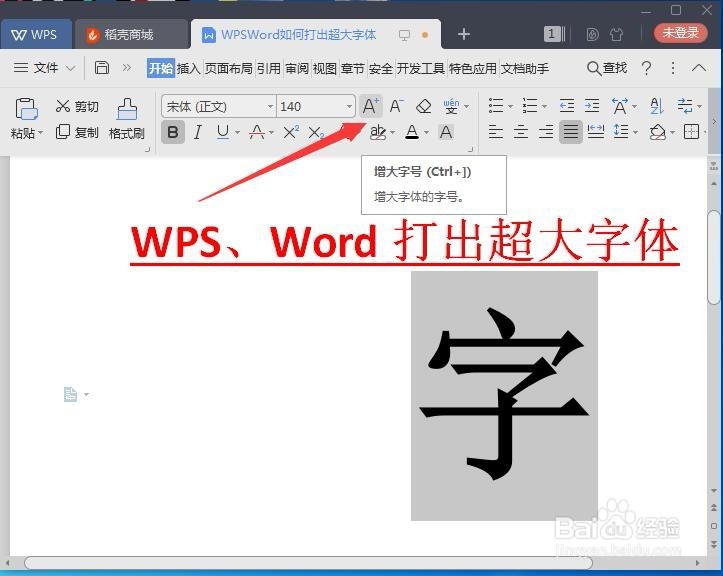Screen dimensions: 723x576
Task: Switch to the 开发工具 (Developer) tab
Action: coord(421,68)
